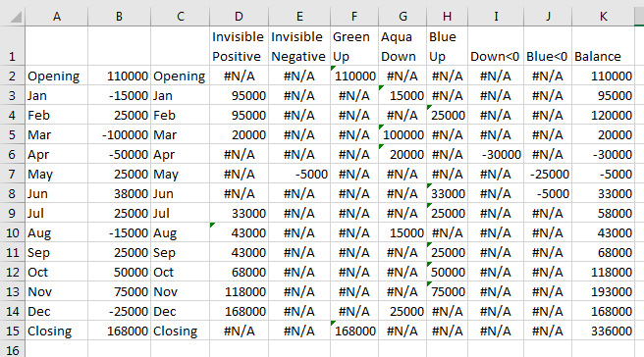Select cell H8 showing 33000
Screen dimensions: 644x357
(x=448, y=193)
